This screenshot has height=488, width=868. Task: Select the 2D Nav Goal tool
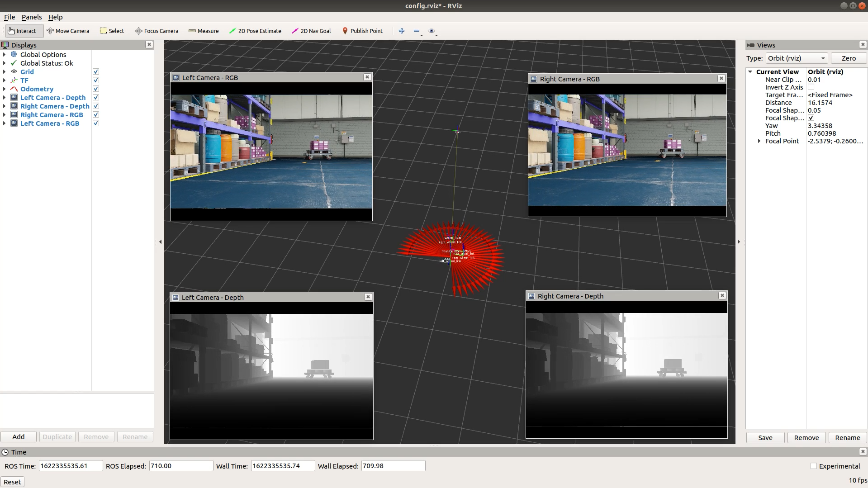pyautogui.click(x=311, y=31)
